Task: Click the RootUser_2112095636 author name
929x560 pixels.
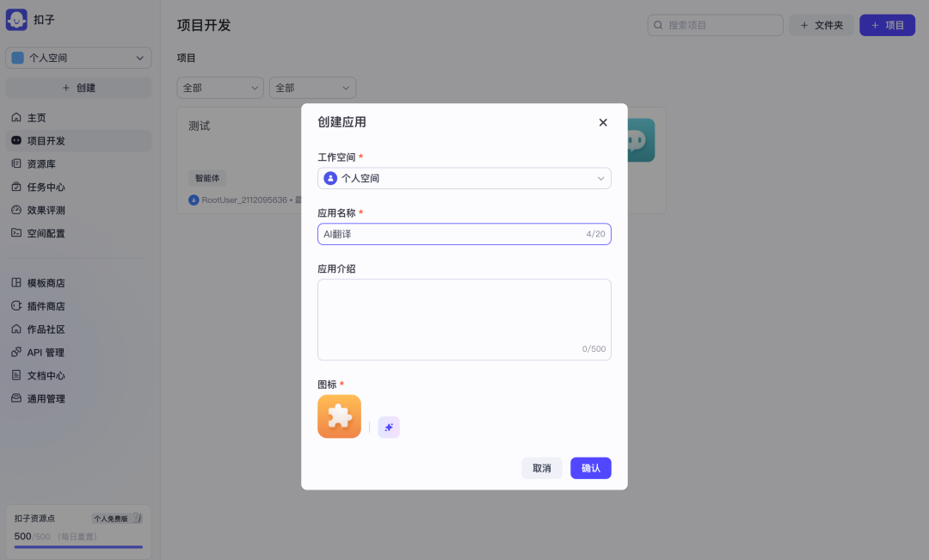Action: tap(244, 200)
